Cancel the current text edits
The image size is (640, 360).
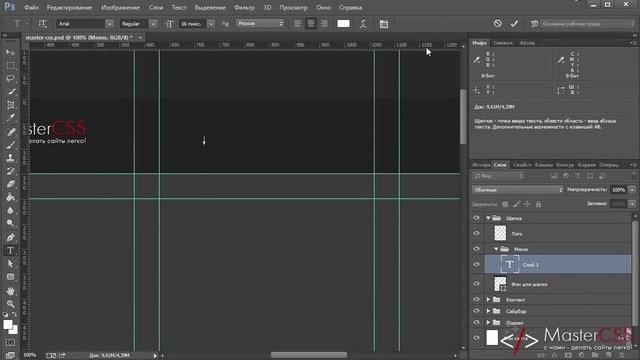(497, 23)
